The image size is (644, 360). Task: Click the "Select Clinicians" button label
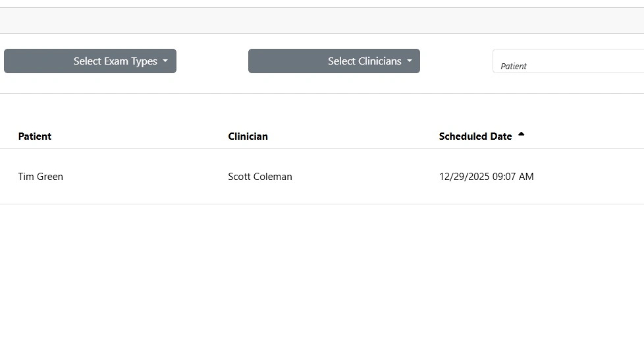[364, 61]
